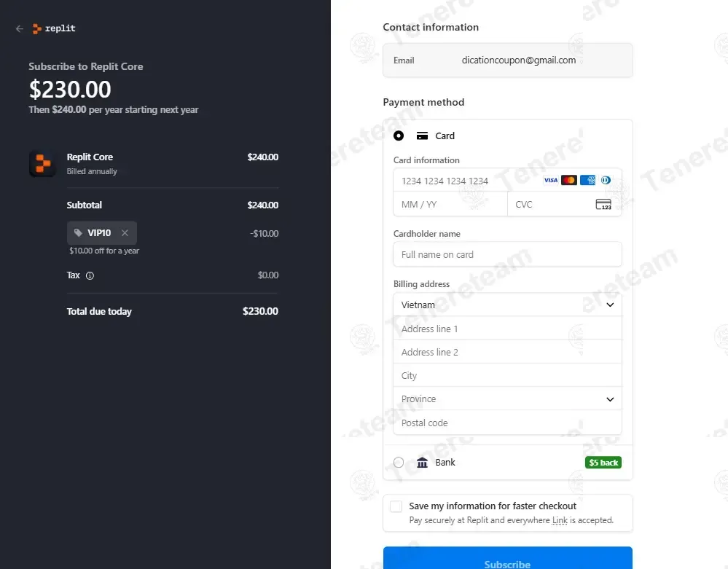The width and height of the screenshot is (728, 569).
Task: Select the Card payment method radio
Action: (399, 136)
